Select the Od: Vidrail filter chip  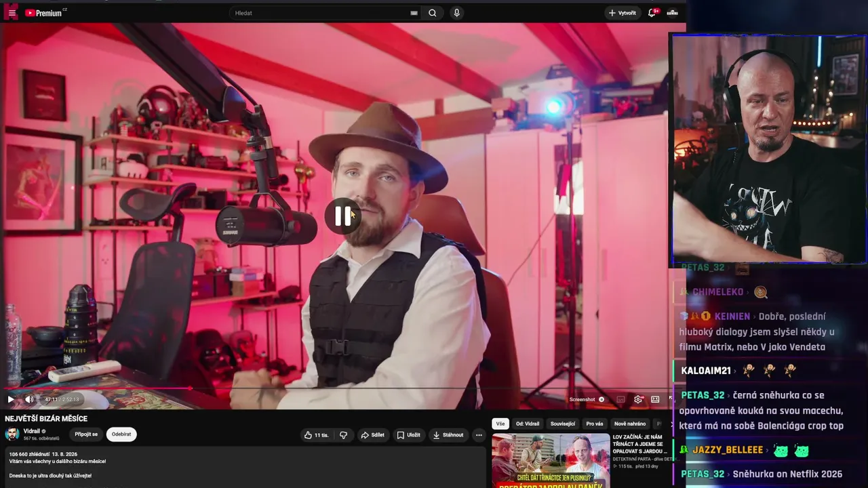[528, 424]
